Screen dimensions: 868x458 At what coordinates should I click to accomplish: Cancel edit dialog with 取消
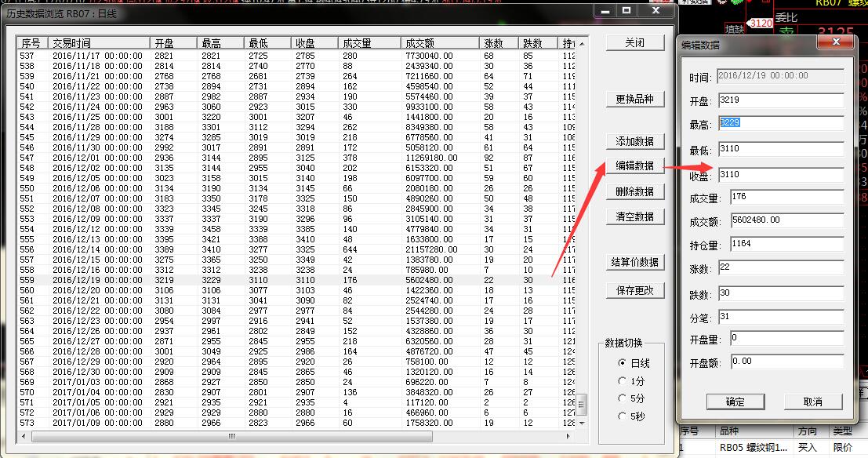click(x=813, y=402)
